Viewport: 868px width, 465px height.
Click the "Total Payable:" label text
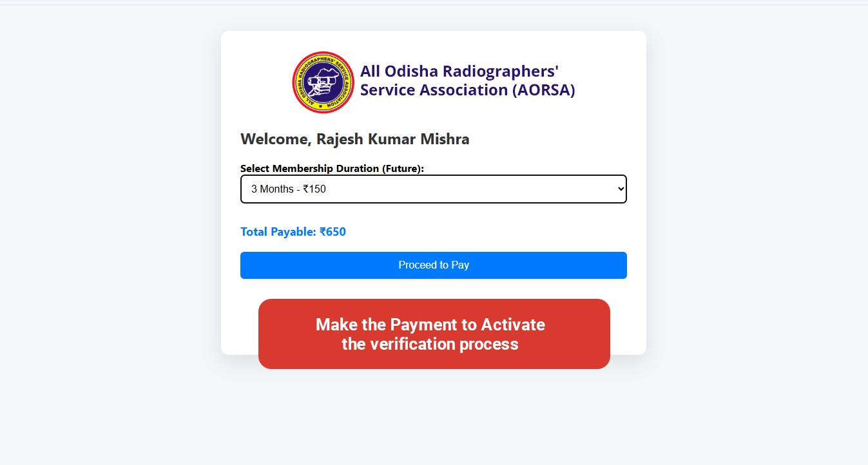pyautogui.click(x=278, y=232)
